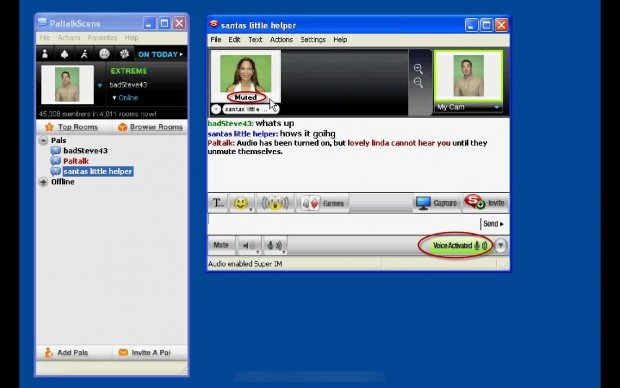Open Edit menu in chat window
620x388 pixels.
pyautogui.click(x=234, y=40)
